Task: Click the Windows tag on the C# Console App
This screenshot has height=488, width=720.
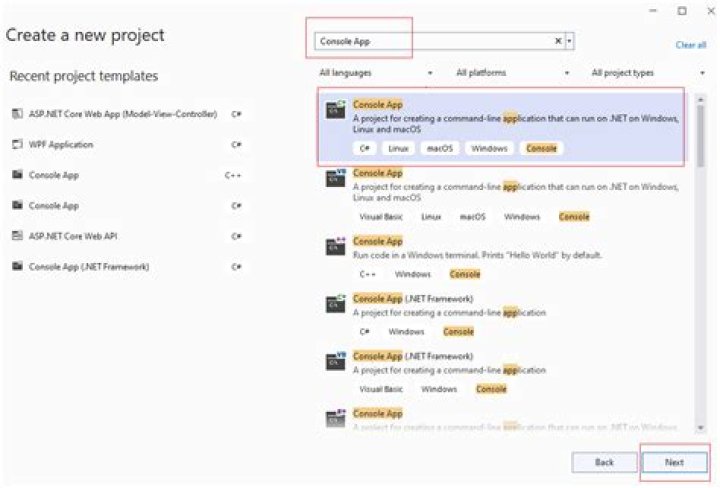Action: coord(489,148)
